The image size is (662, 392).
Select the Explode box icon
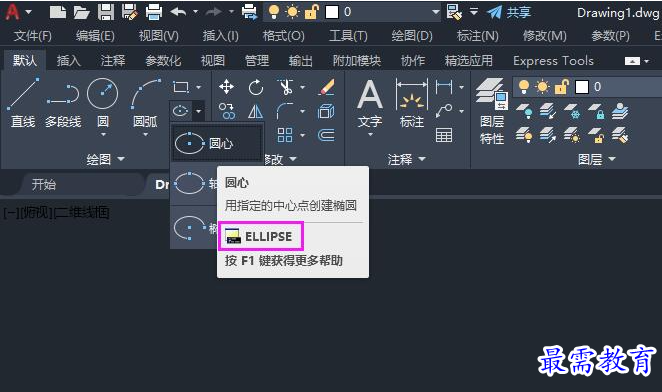pyautogui.click(x=326, y=112)
